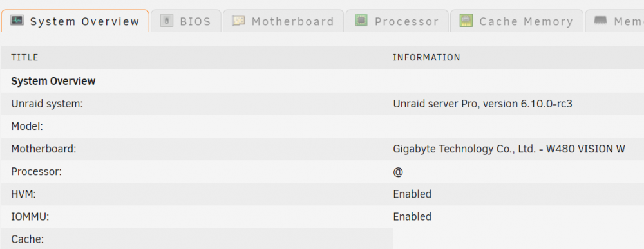The height and width of the screenshot is (249, 644).
Task: Click the HVM Enabled value
Action: pos(412,194)
